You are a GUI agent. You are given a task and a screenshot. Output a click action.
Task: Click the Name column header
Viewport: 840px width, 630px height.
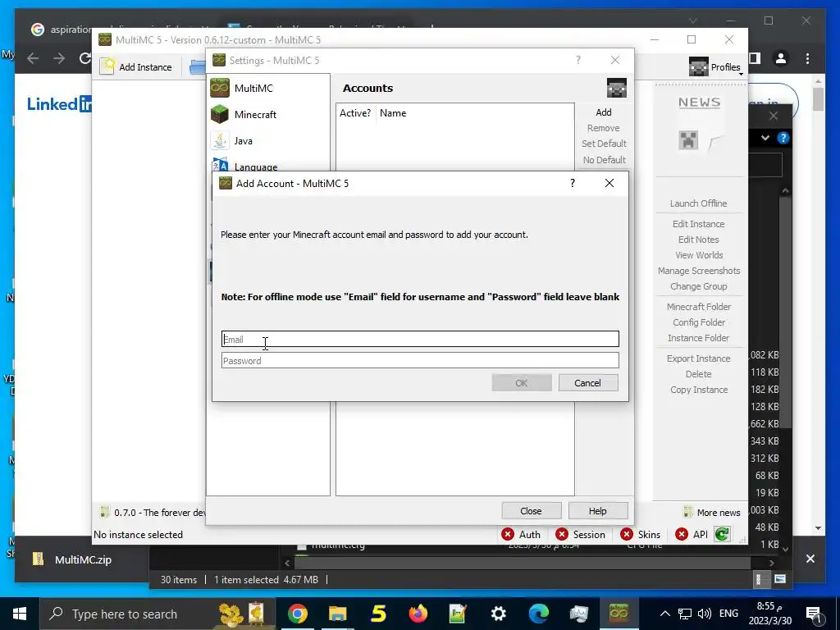click(393, 113)
